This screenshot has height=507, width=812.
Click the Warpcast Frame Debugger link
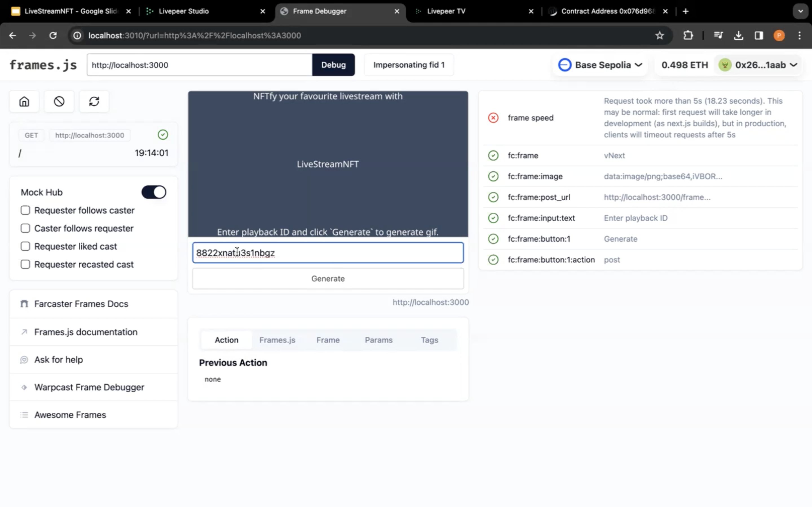coord(89,387)
